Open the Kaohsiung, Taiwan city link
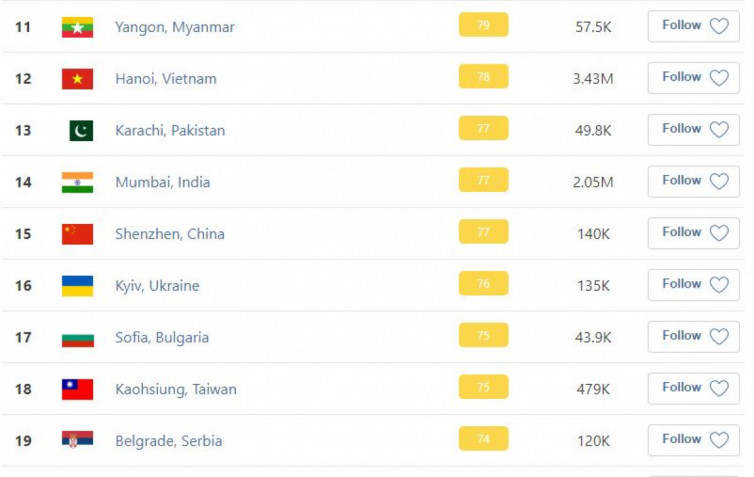The height and width of the screenshot is (477, 754). point(176,389)
